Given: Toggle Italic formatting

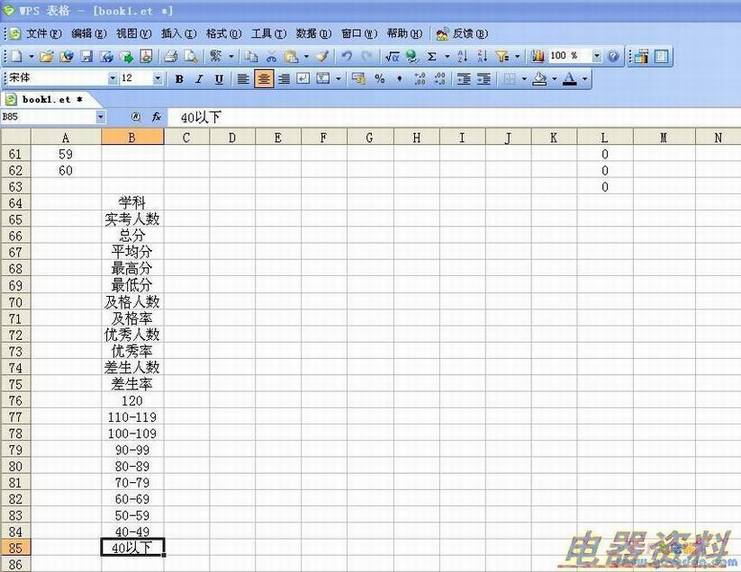Looking at the screenshot, I should pos(199,79).
